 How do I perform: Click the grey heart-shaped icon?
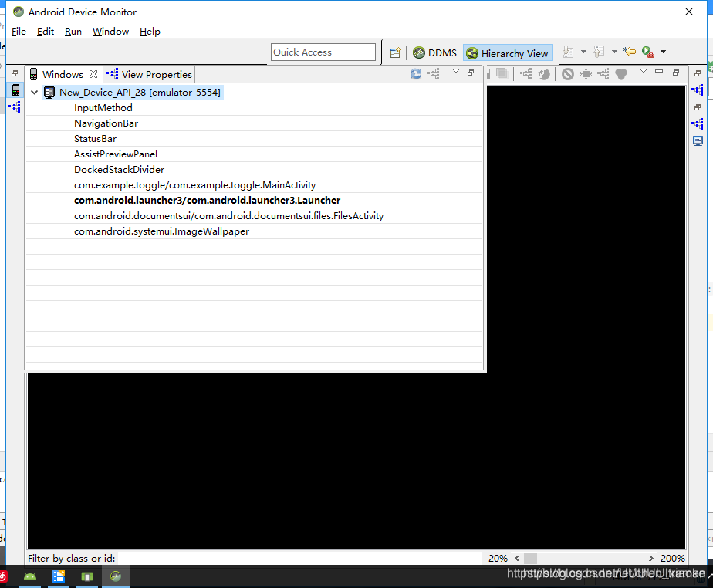621,73
